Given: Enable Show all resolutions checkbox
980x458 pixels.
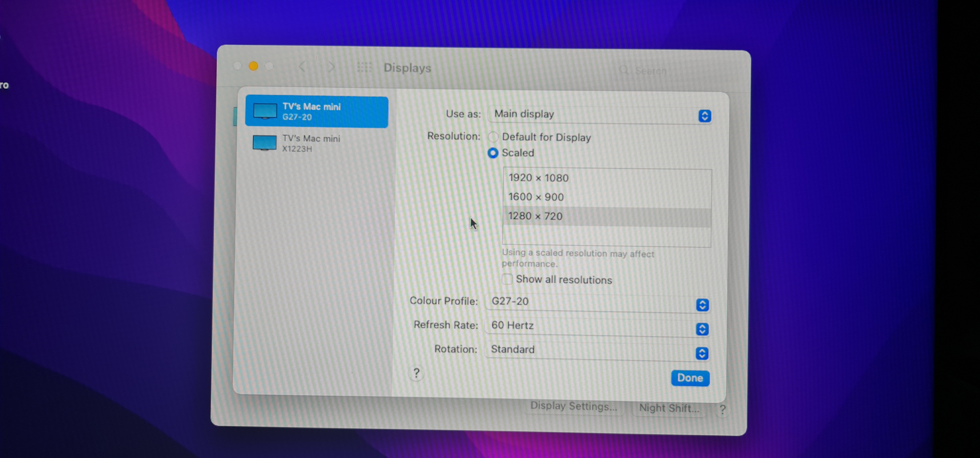Looking at the screenshot, I should point(507,279).
